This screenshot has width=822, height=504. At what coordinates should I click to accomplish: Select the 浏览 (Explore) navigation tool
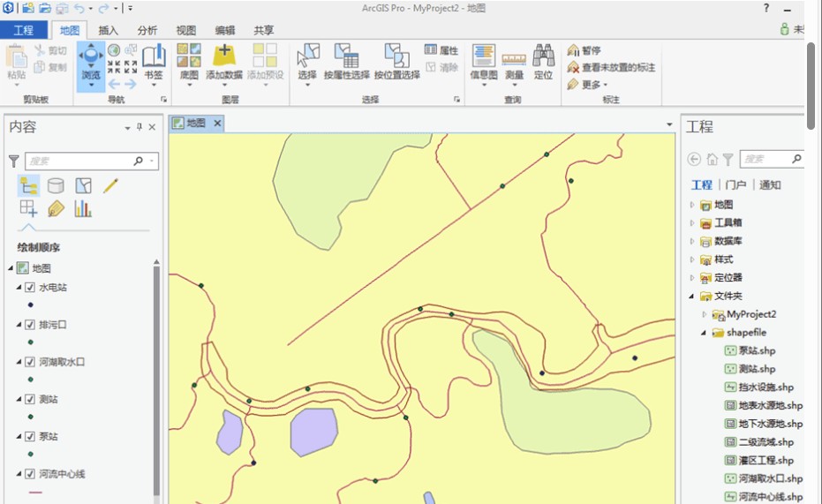pos(91,62)
